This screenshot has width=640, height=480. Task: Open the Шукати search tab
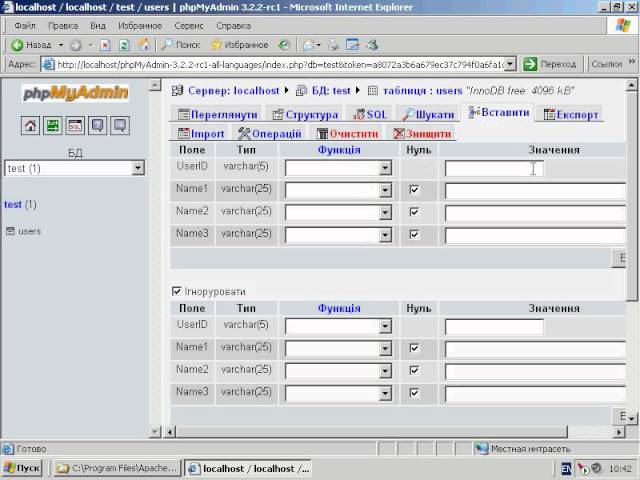pos(428,115)
